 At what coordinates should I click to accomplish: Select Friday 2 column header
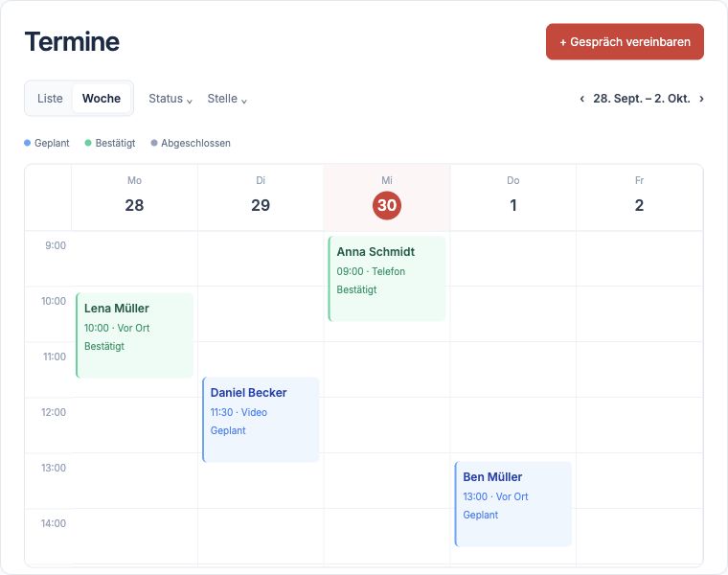pos(639,196)
